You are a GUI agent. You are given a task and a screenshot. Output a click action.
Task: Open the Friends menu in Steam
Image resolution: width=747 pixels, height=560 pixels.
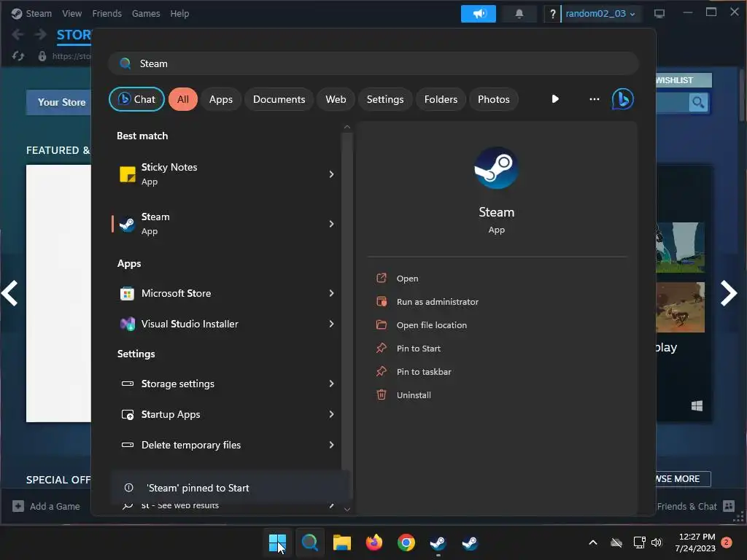pyautogui.click(x=107, y=14)
